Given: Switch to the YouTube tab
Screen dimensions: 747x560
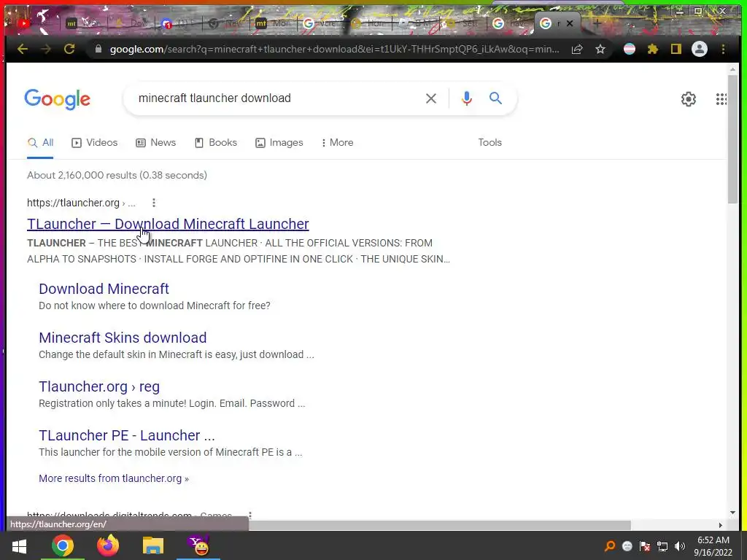Looking at the screenshot, I should 24,23.
